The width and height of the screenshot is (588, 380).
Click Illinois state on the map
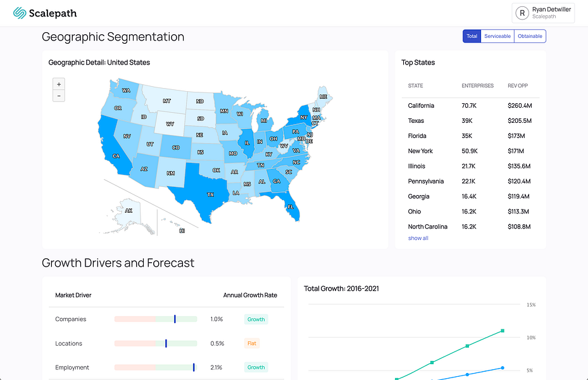tap(247, 142)
